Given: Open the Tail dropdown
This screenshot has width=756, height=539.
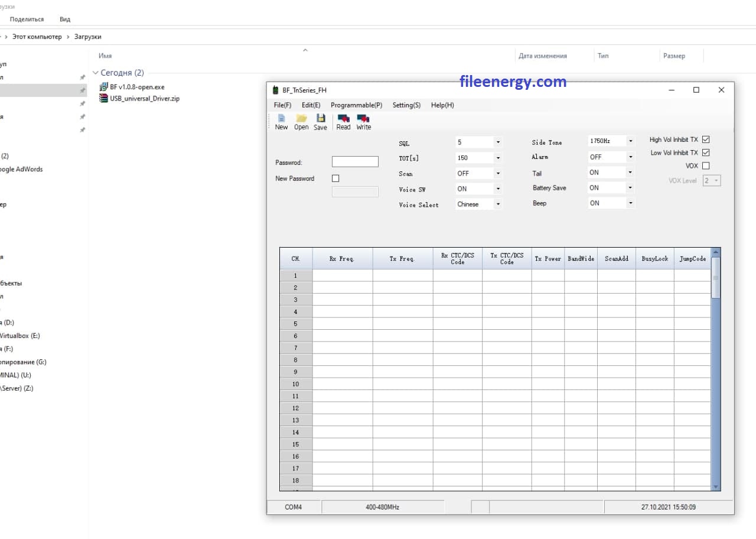Looking at the screenshot, I should 630,173.
